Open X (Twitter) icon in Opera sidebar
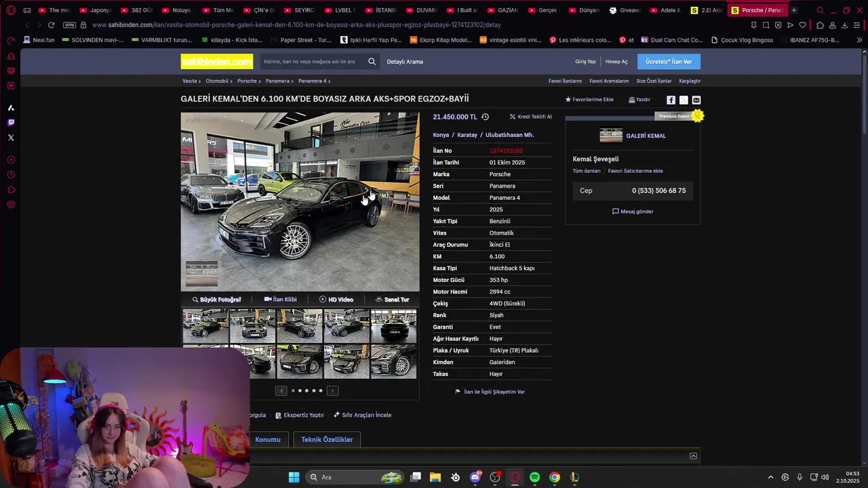 [x=11, y=138]
